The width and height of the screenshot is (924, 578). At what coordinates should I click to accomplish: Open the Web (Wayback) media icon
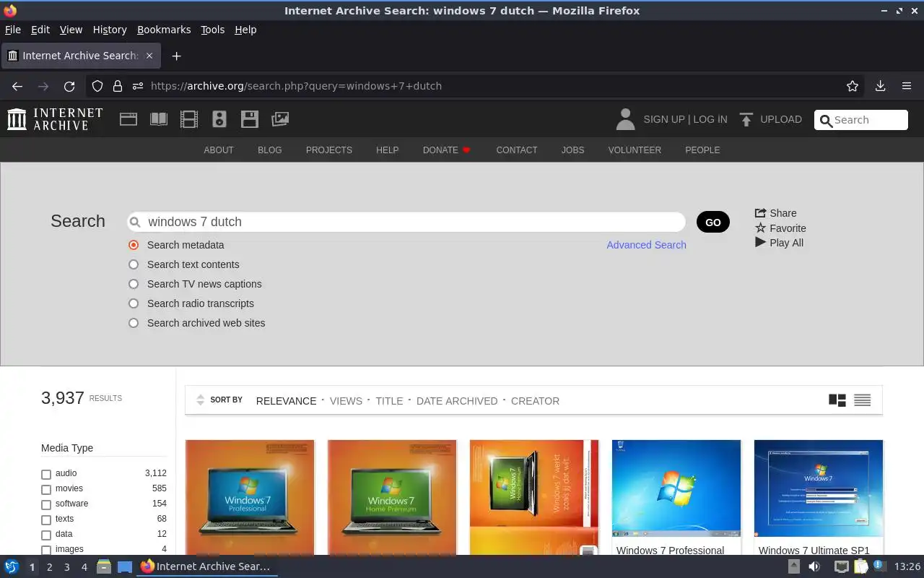[x=128, y=119]
